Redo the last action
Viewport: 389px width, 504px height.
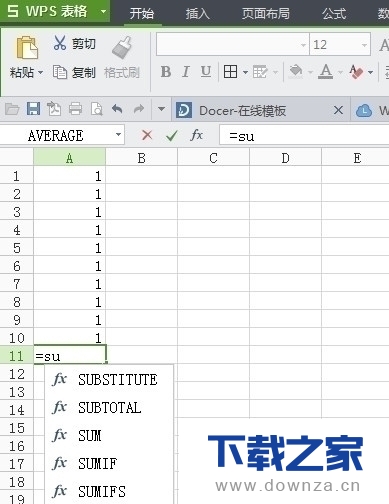pyautogui.click(x=139, y=109)
